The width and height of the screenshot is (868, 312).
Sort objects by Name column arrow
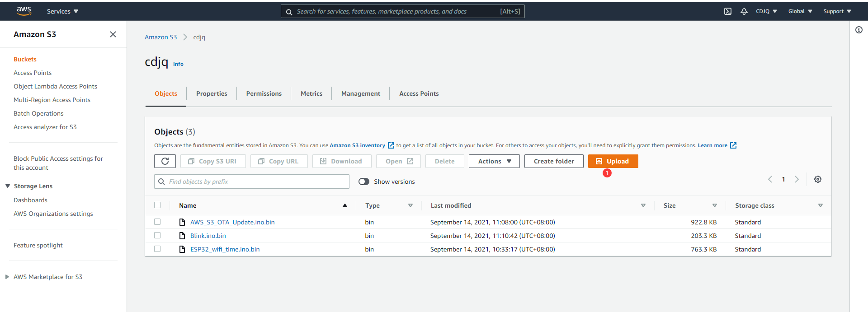point(345,205)
